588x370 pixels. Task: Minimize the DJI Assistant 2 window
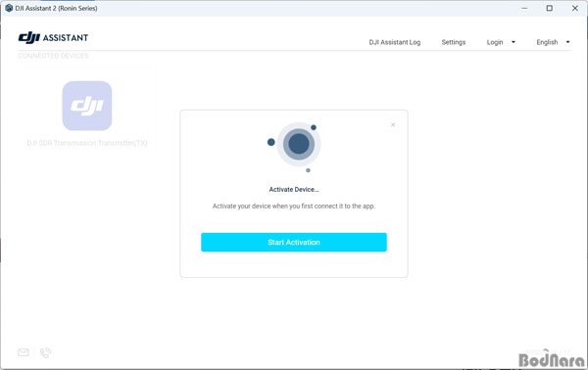pos(524,8)
